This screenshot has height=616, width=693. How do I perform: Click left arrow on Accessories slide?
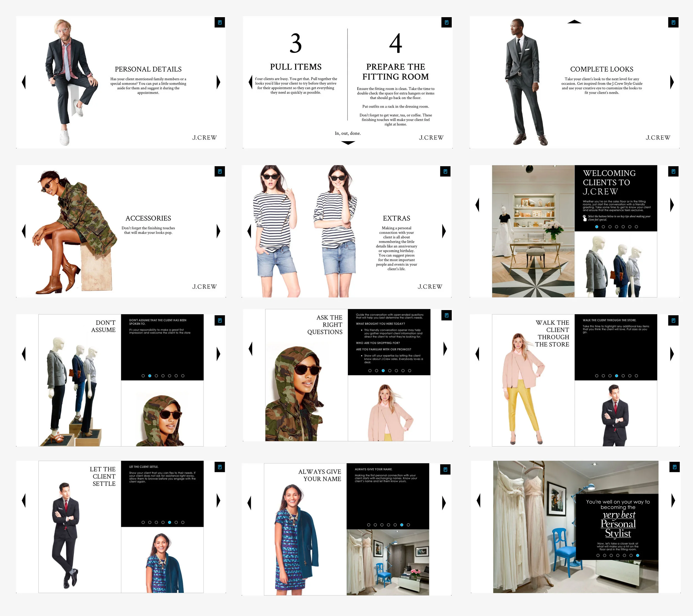24,231
